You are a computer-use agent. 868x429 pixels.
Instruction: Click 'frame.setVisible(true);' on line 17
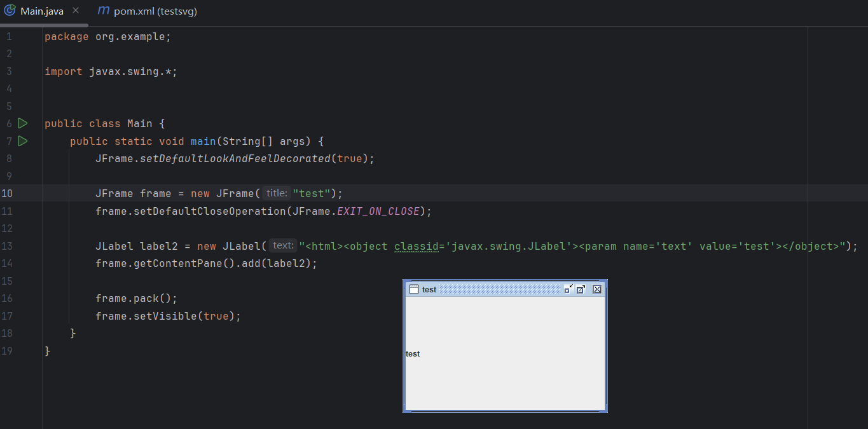pyautogui.click(x=169, y=316)
